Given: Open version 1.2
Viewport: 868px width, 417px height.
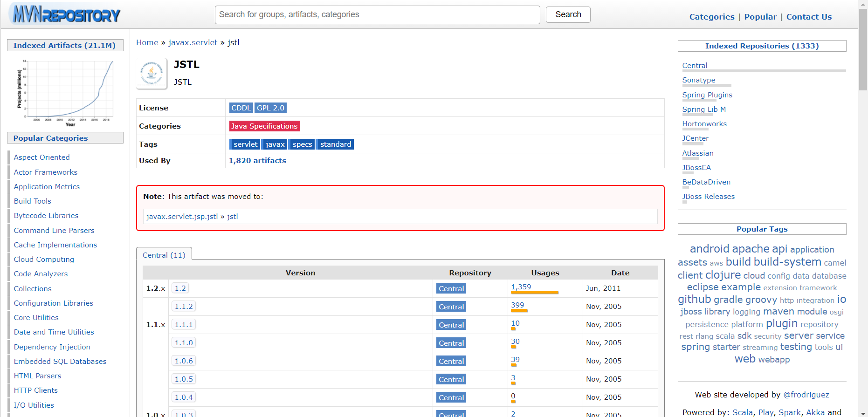Looking at the screenshot, I should tap(180, 288).
